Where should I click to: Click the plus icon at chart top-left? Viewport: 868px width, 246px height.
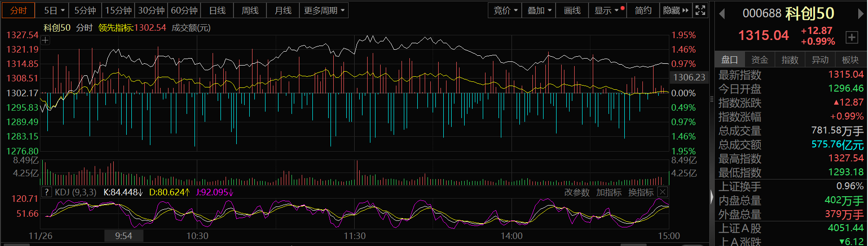pos(45,40)
